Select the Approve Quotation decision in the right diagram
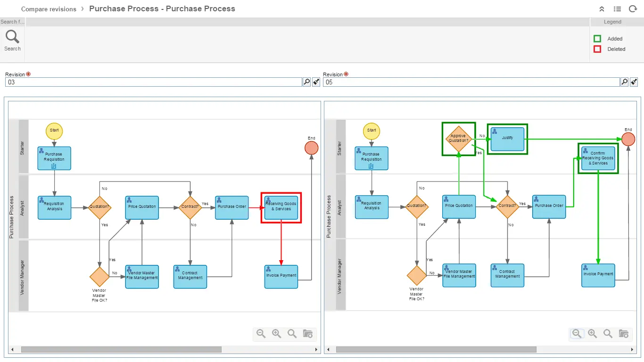 point(459,139)
